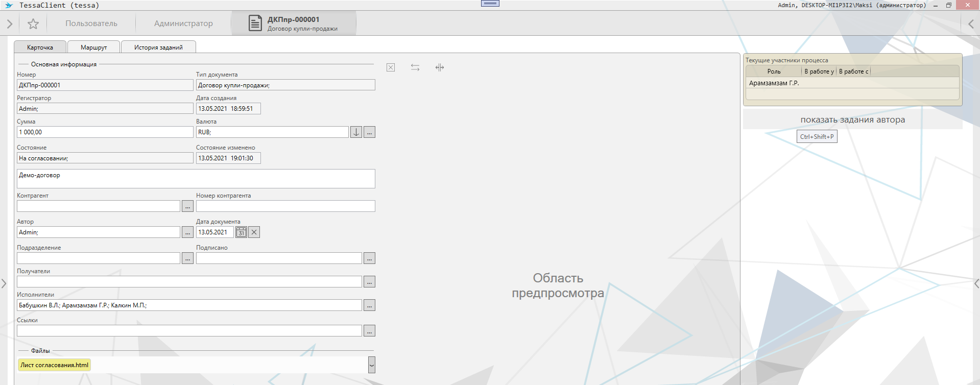Click показать задания автора
This screenshot has height=385, width=980.
pyautogui.click(x=852, y=120)
